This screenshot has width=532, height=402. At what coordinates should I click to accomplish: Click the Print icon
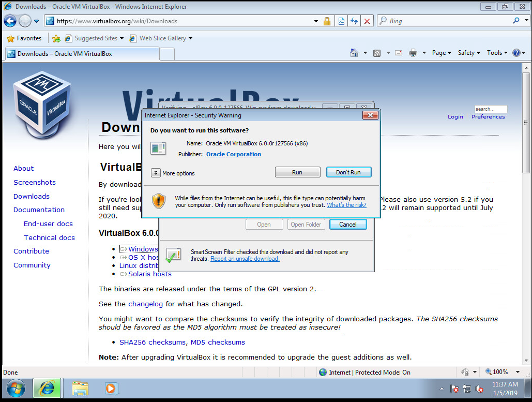[x=413, y=53]
